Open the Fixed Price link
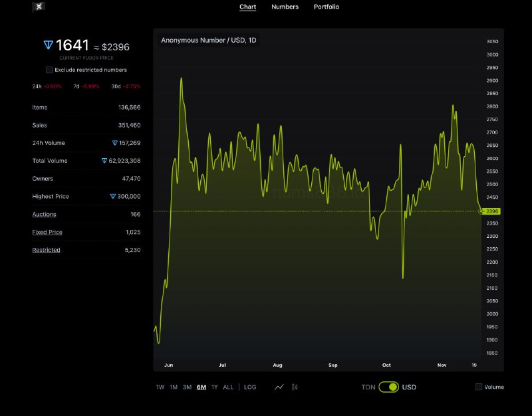 click(x=47, y=233)
